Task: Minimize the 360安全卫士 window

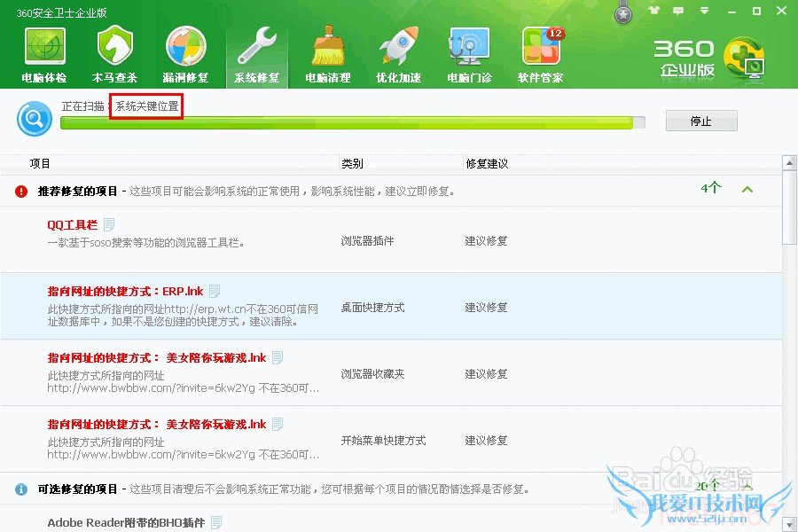Action: click(731, 12)
